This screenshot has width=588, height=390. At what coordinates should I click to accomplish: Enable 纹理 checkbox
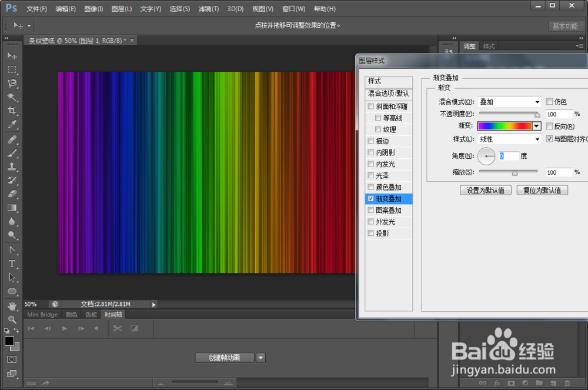pos(378,129)
